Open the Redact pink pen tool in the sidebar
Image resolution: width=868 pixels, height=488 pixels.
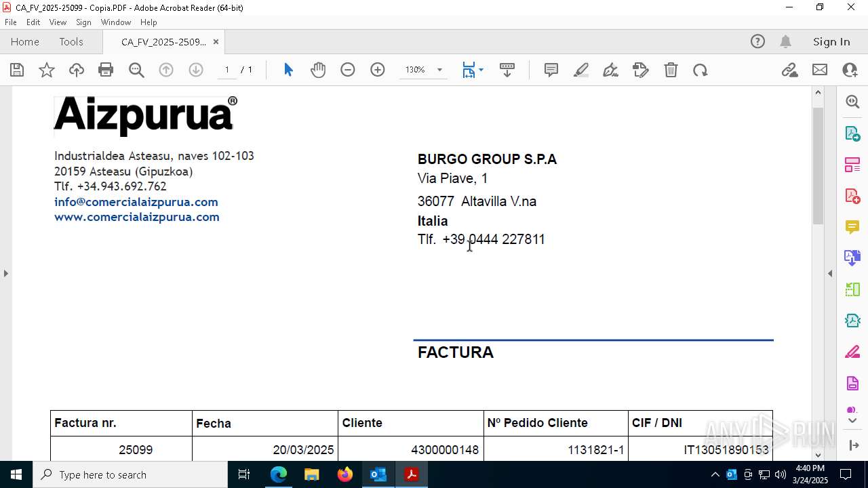click(x=852, y=352)
